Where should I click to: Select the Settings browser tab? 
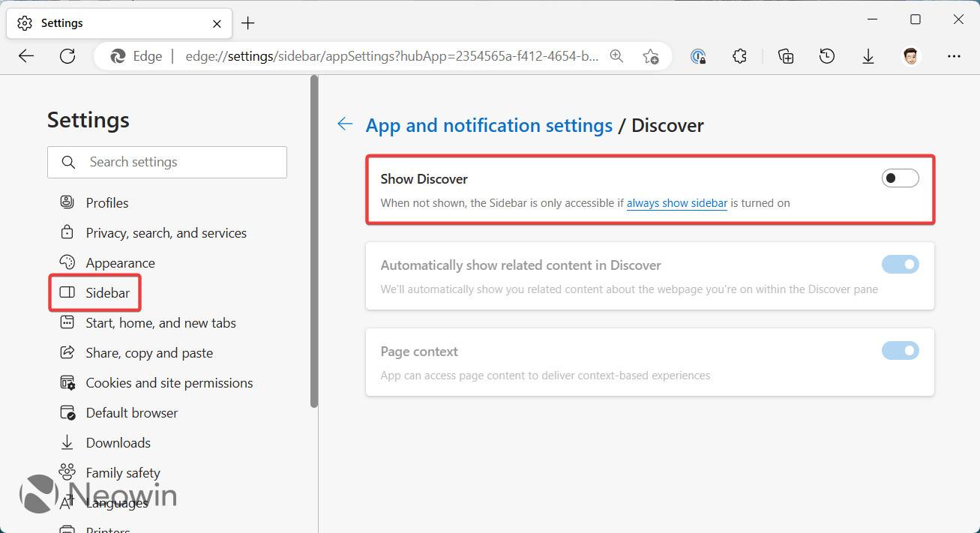click(105, 22)
